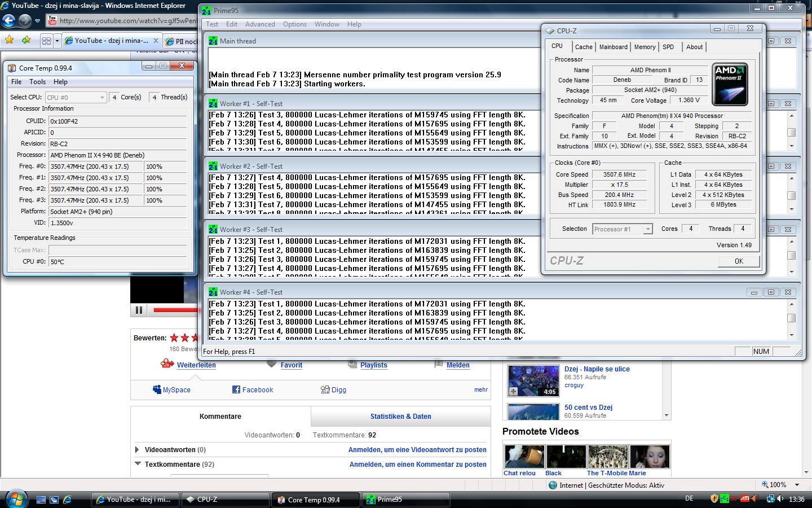Switch to the CPU tab in CPU-Z

(x=557, y=46)
